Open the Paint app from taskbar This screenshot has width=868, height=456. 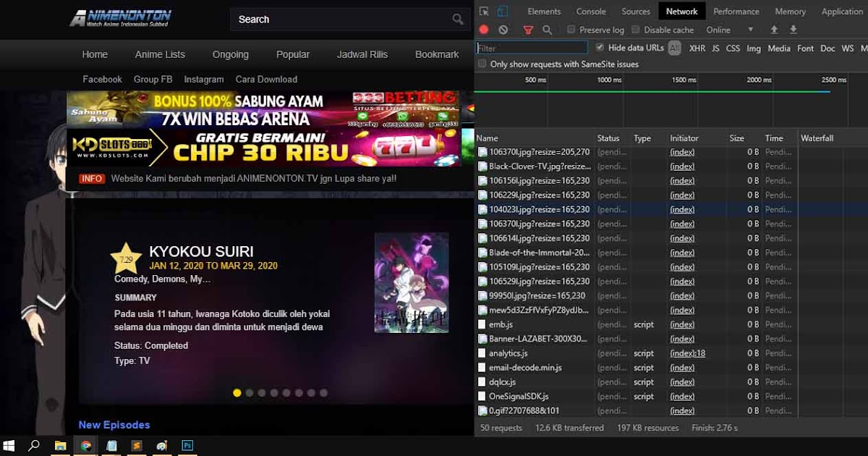click(x=162, y=446)
